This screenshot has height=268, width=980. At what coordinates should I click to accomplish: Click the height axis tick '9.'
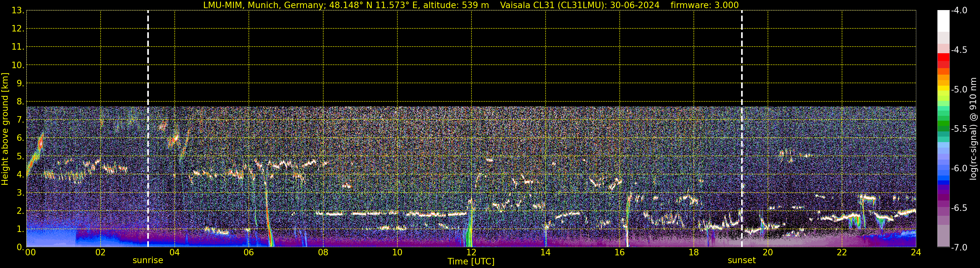[20, 83]
